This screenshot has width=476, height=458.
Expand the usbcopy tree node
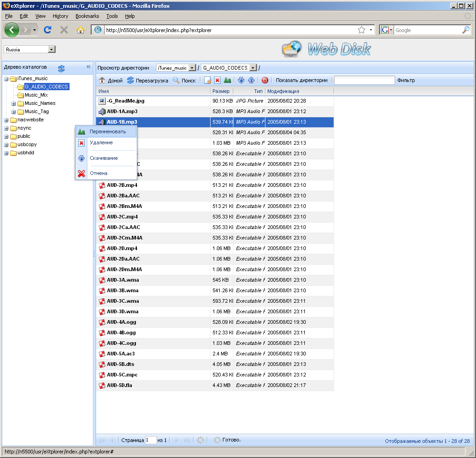[x=6, y=145]
